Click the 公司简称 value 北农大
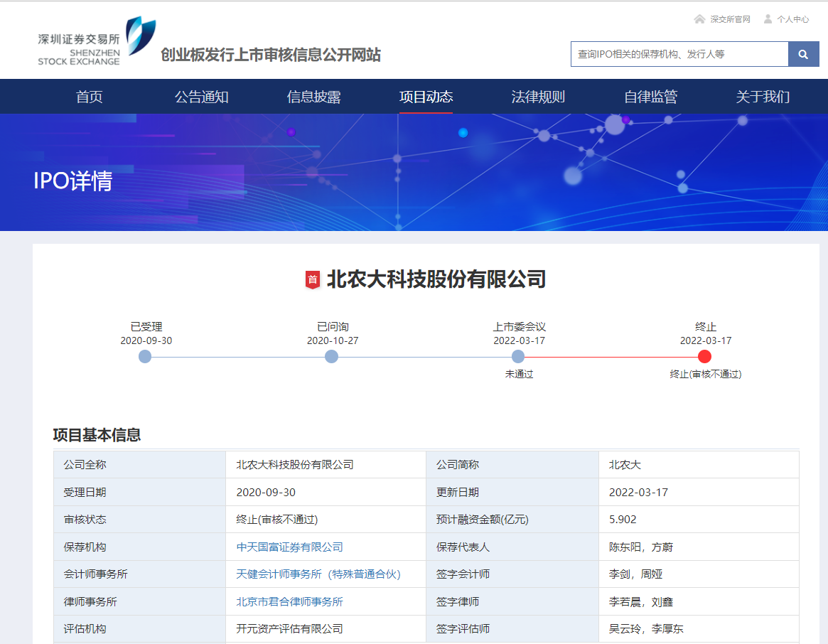This screenshot has height=644, width=828. coord(625,465)
